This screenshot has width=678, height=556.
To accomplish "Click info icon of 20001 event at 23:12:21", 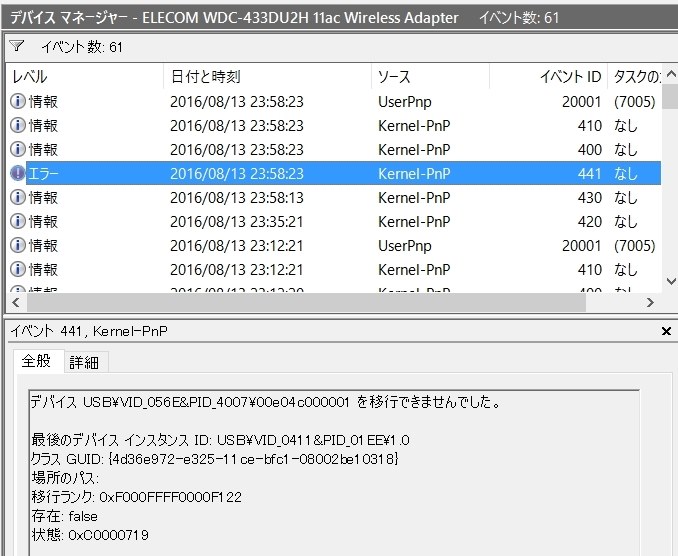I will coord(18,246).
